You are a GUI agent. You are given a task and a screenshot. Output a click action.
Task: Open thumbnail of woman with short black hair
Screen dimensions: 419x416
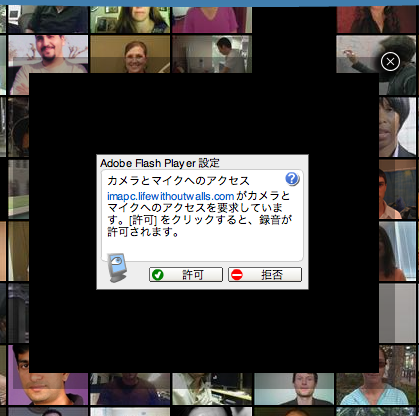pyautogui.click(x=397, y=127)
